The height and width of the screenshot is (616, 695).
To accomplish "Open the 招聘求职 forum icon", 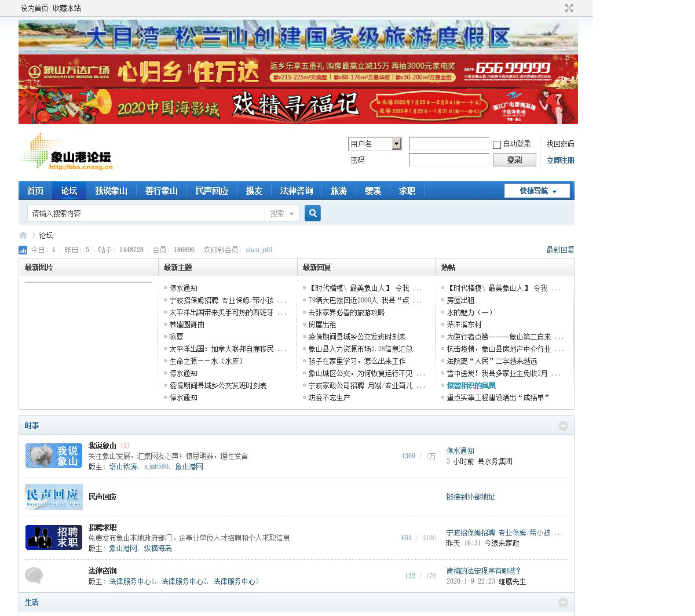I will 54,537.
